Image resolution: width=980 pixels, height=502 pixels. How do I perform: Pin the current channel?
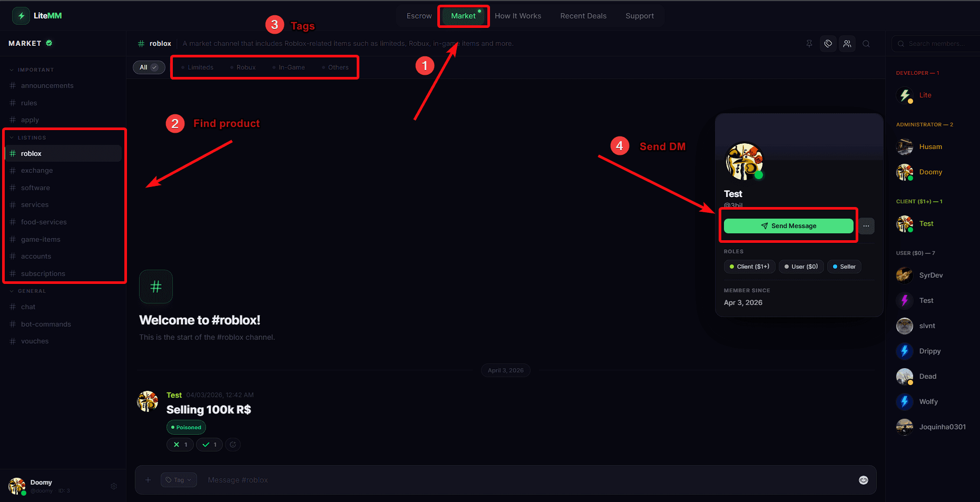pyautogui.click(x=809, y=44)
